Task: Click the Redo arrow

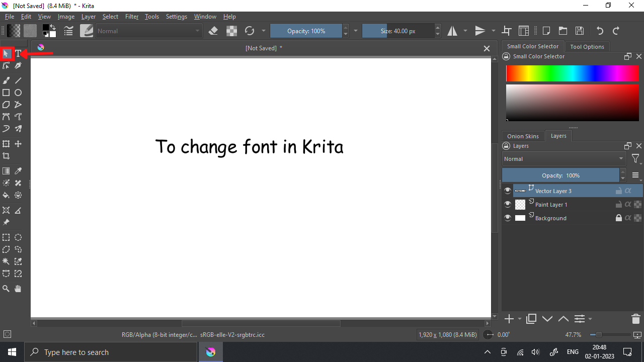Action: tap(616, 31)
